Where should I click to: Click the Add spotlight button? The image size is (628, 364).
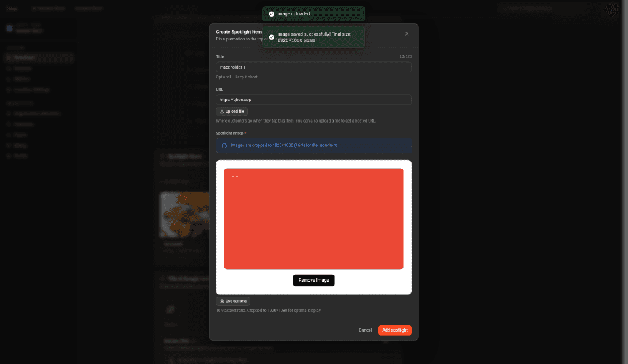pos(394,330)
